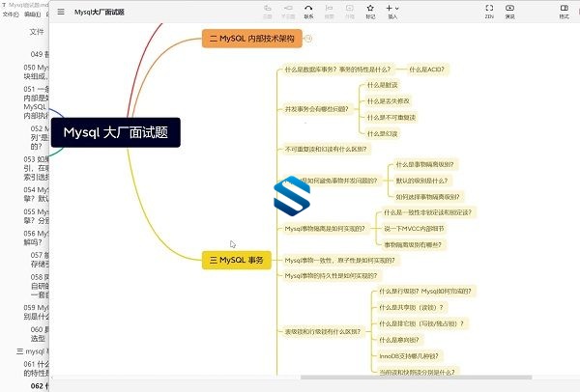Image resolution: width=580 pixels, height=392 pixels.
Task: Open outline entry 049 in Typora sidebar
Action: (40, 54)
